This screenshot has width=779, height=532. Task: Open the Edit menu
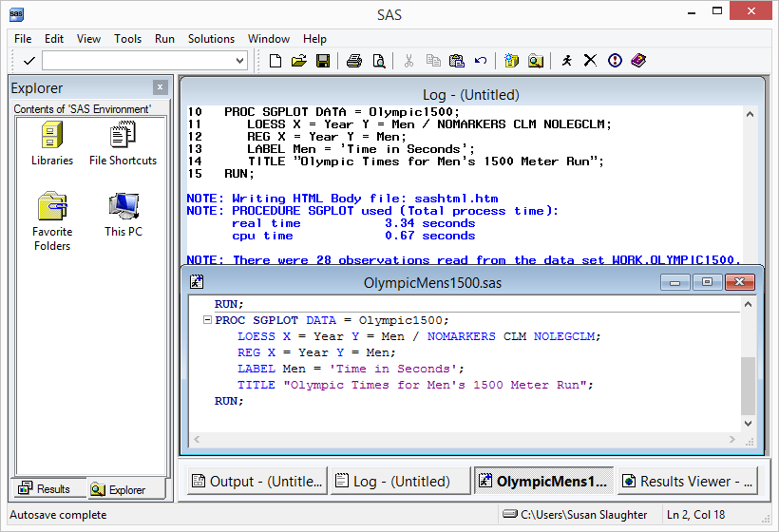click(54, 39)
